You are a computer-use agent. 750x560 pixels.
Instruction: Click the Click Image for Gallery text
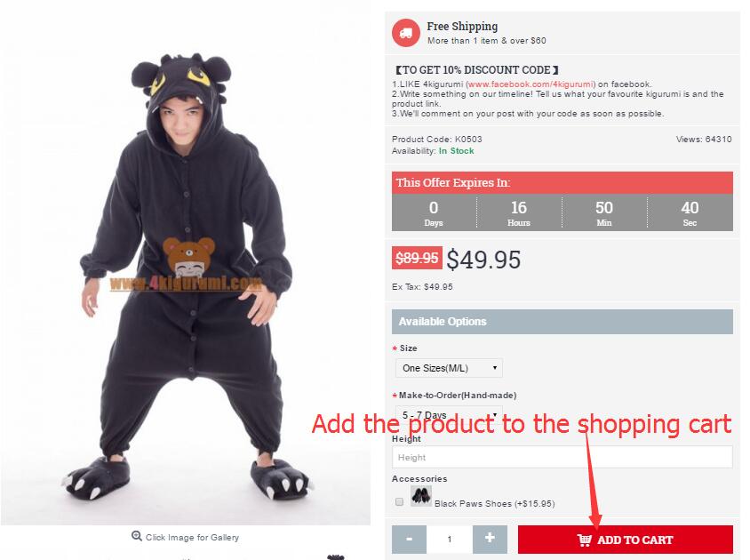coord(192,538)
